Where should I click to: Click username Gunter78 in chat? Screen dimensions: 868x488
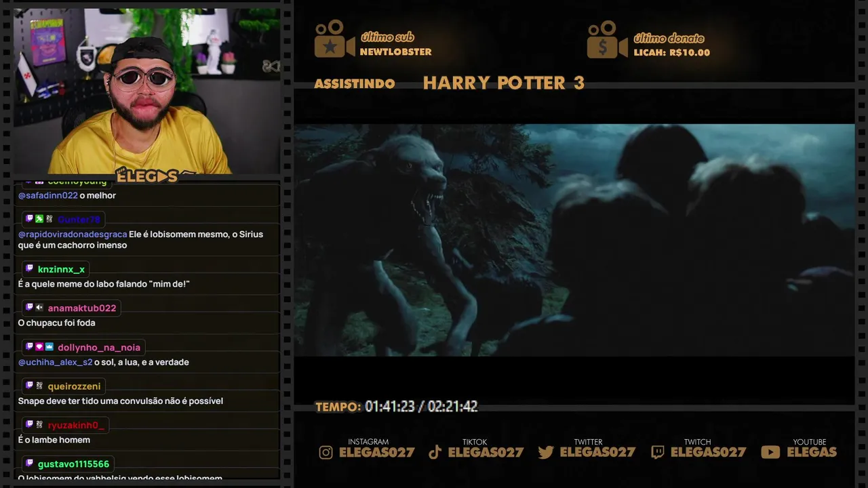[x=79, y=220]
